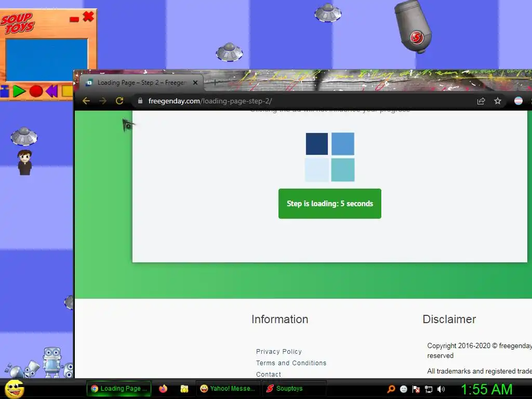Open a new browser tab with plus
The image size is (532, 399).
[215, 82]
